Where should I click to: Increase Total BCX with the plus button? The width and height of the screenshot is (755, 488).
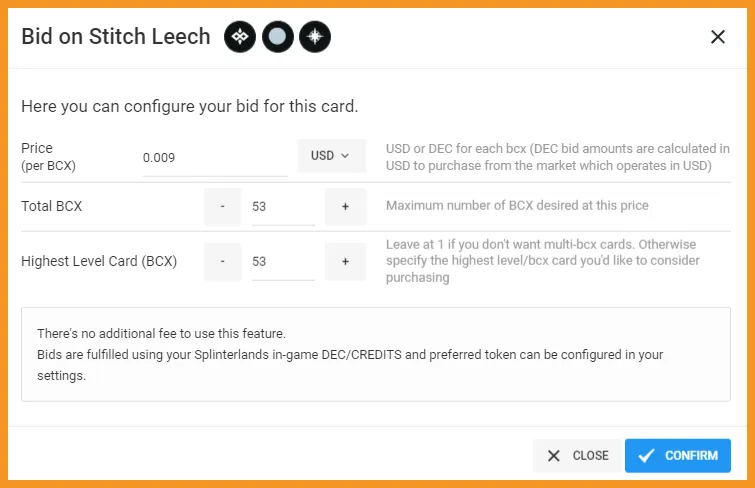click(345, 207)
